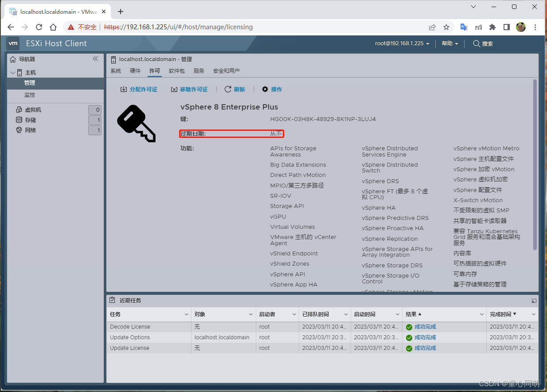
Task: Click the storage icon next to 存储
Action: pos(19,120)
